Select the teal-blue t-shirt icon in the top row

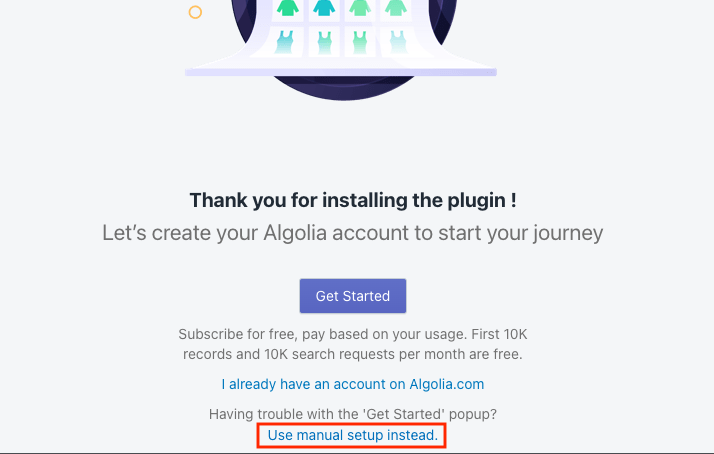(324, 8)
